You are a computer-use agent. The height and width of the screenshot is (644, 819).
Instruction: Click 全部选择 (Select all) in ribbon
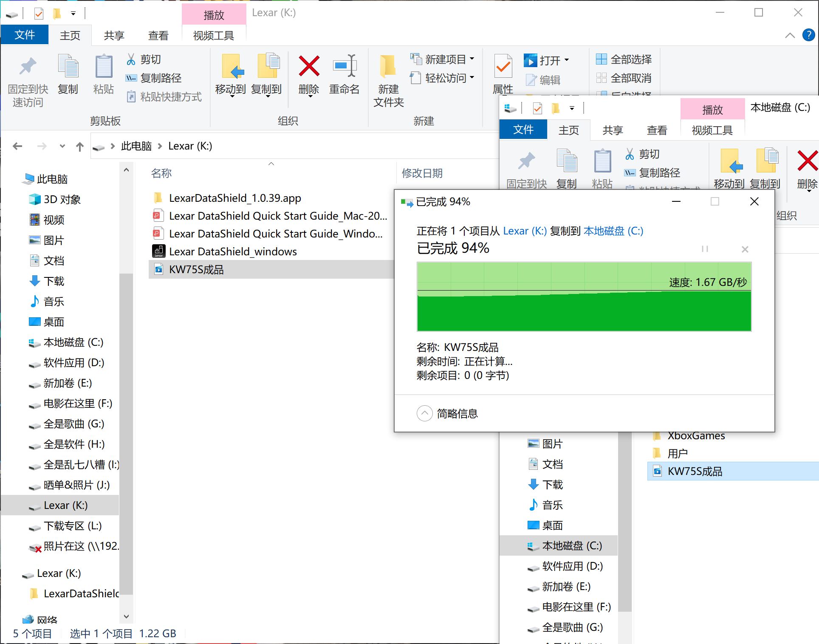pyautogui.click(x=624, y=59)
